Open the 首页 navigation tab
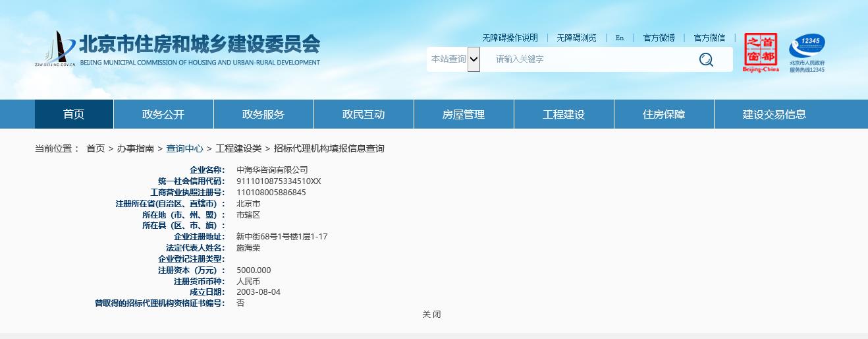Viewport: 868px width, 339px height. pos(74,114)
